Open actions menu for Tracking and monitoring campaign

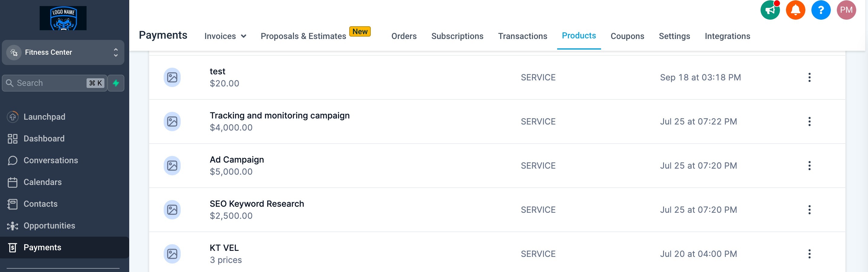809,121
